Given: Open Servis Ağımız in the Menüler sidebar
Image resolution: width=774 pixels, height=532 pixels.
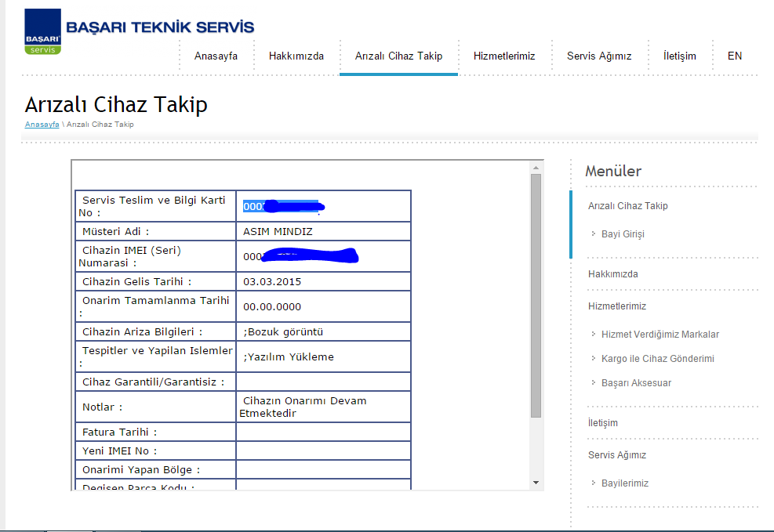Looking at the screenshot, I should [617, 455].
